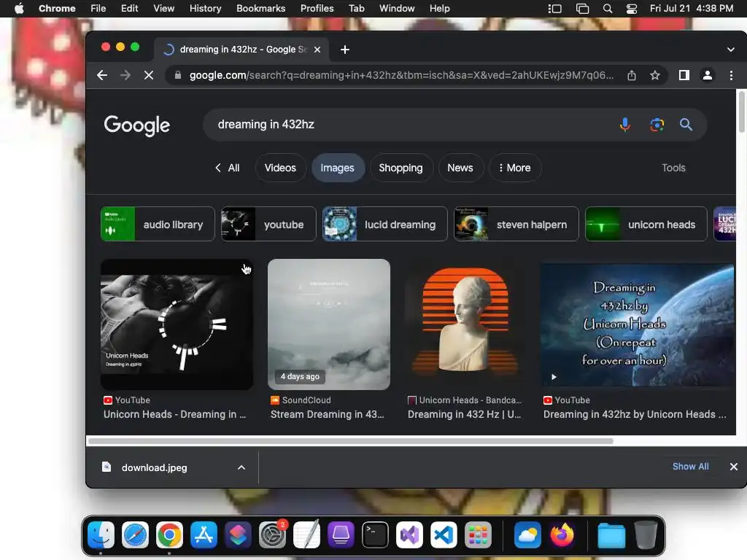The height and width of the screenshot is (560, 747).
Task: Stop page loading with the X button
Action: click(x=149, y=75)
